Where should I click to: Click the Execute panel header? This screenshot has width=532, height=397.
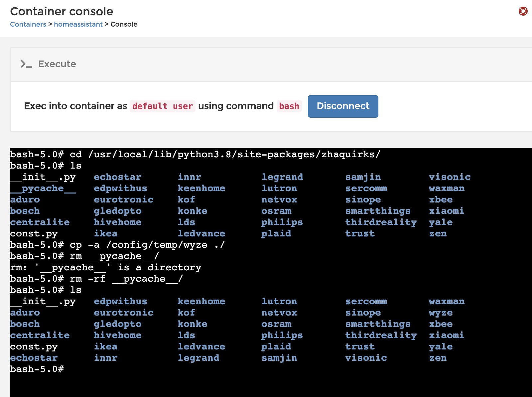57,64
